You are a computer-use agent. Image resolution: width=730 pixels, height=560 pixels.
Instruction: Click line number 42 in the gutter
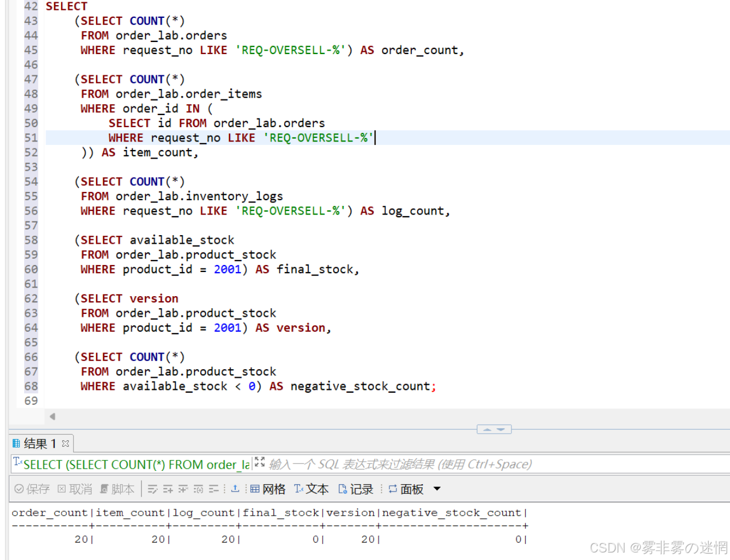pyautogui.click(x=30, y=6)
